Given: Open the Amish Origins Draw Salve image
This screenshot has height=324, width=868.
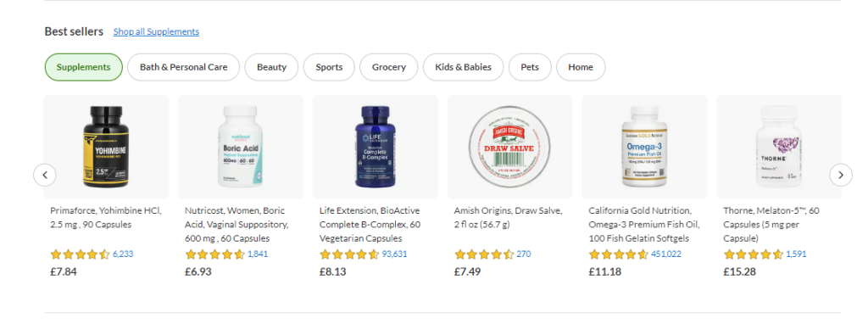Looking at the screenshot, I should pyautogui.click(x=509, y=147).
